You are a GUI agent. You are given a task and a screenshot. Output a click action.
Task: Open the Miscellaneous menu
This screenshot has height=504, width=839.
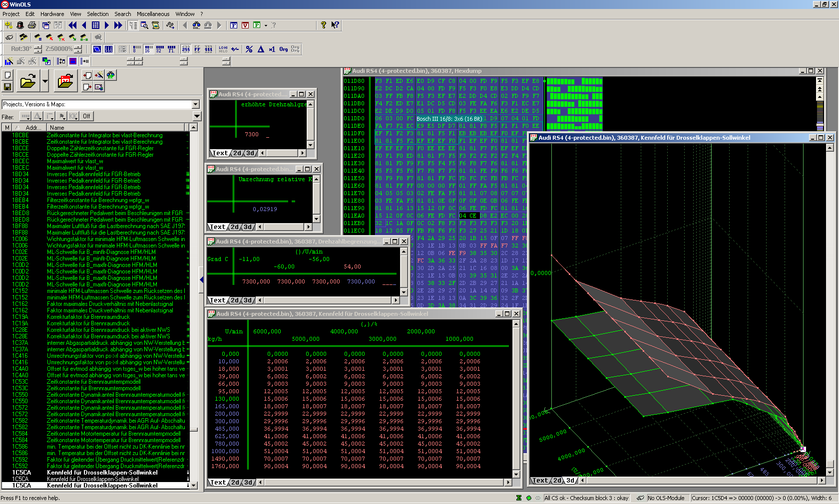tap(153, 14)
